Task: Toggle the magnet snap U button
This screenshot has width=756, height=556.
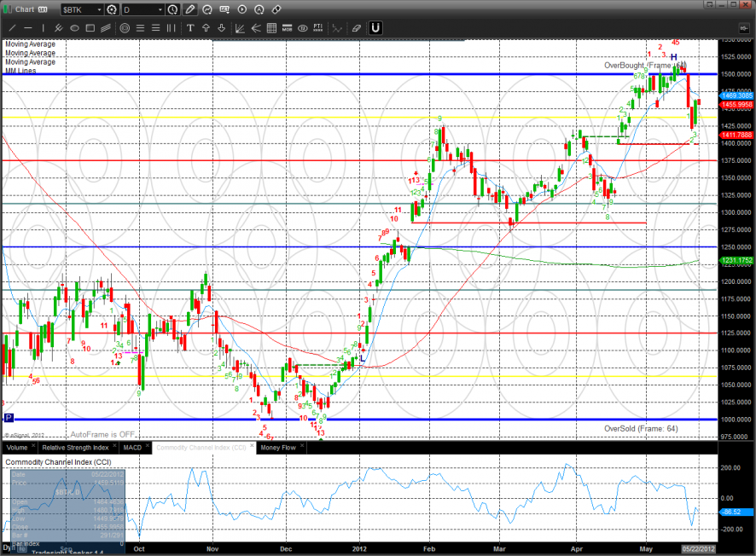Action: click(375, 27)
